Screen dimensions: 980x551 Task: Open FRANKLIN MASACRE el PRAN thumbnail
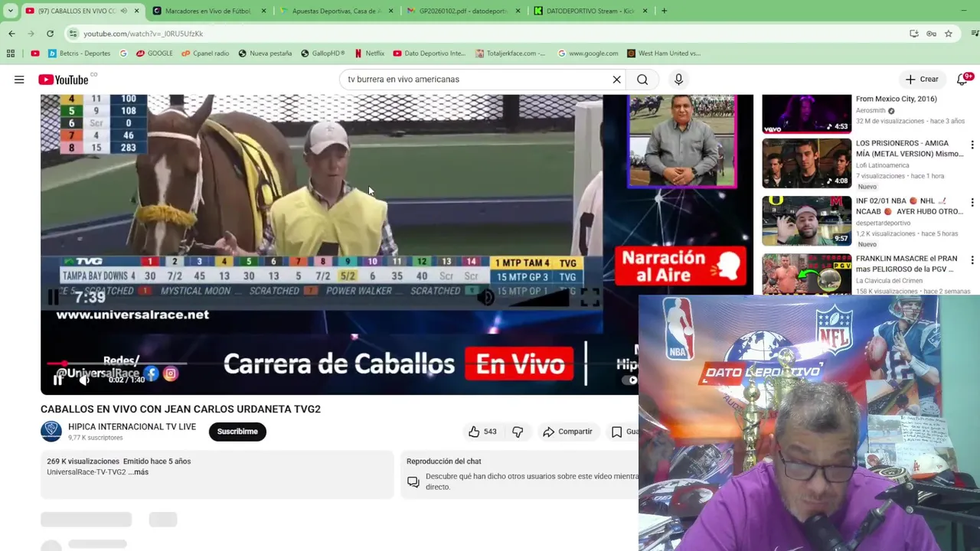point(806,274)
